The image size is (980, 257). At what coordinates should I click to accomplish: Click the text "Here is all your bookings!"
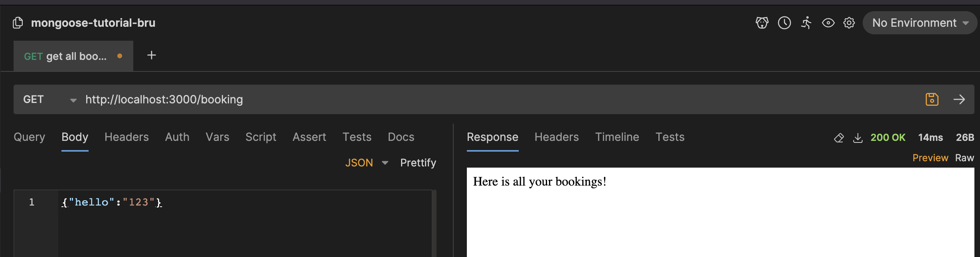tap(539, 182)
